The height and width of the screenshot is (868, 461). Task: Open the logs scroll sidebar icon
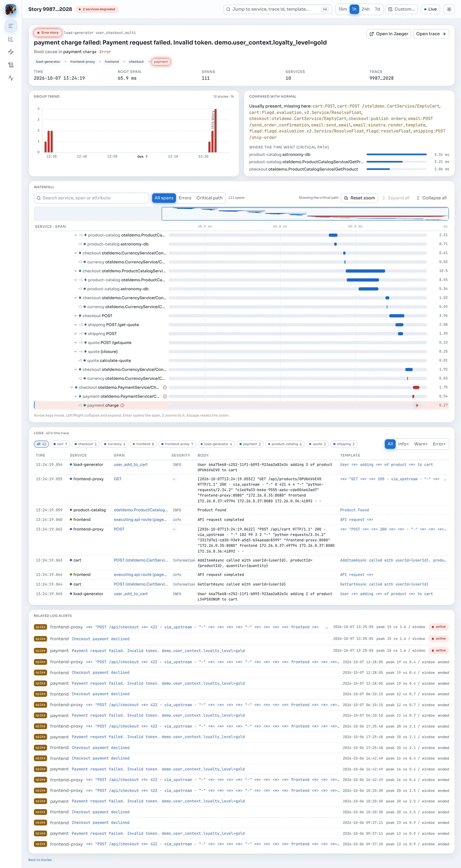[x=11, y=65]
